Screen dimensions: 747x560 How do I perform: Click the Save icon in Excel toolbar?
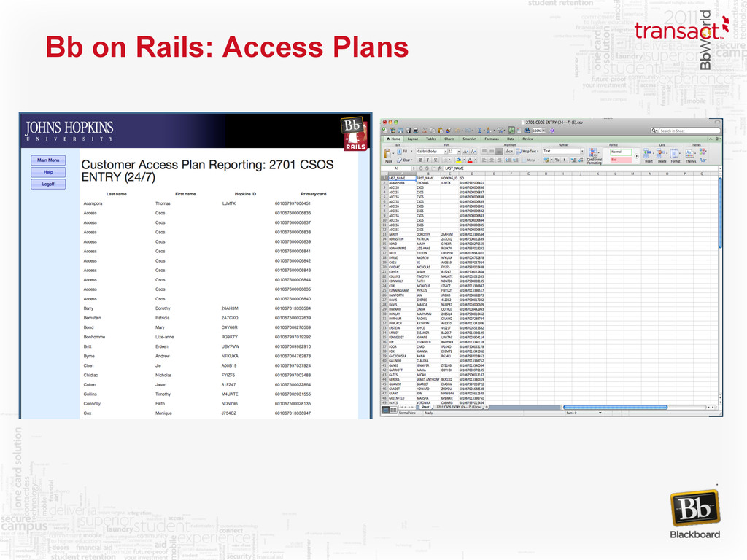pyautogui.click(x=408, y=131)
